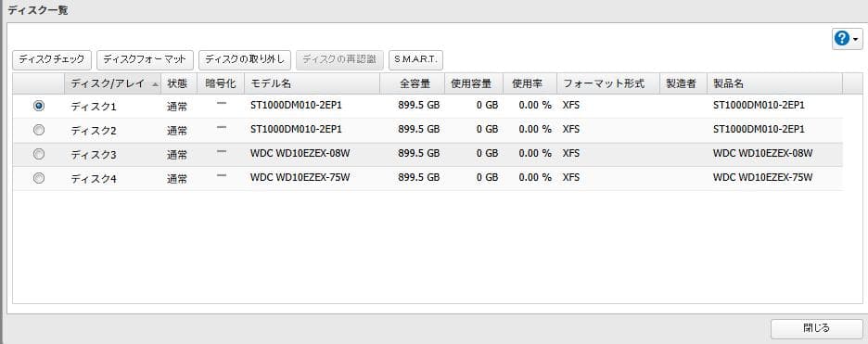
Task: Click product name WDC WD10EZEX-75W in 製品名 column
Action: (763, 177)
